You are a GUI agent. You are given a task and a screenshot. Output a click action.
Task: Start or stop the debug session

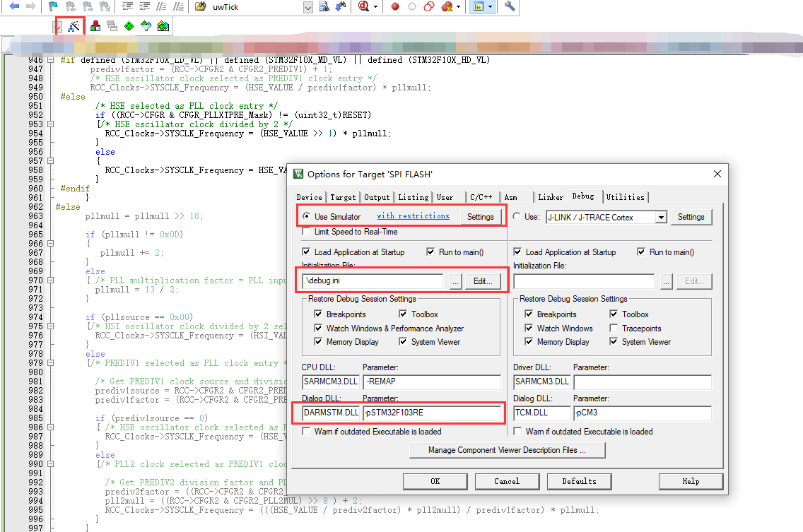pyautogui.click(x=363, y=6)
